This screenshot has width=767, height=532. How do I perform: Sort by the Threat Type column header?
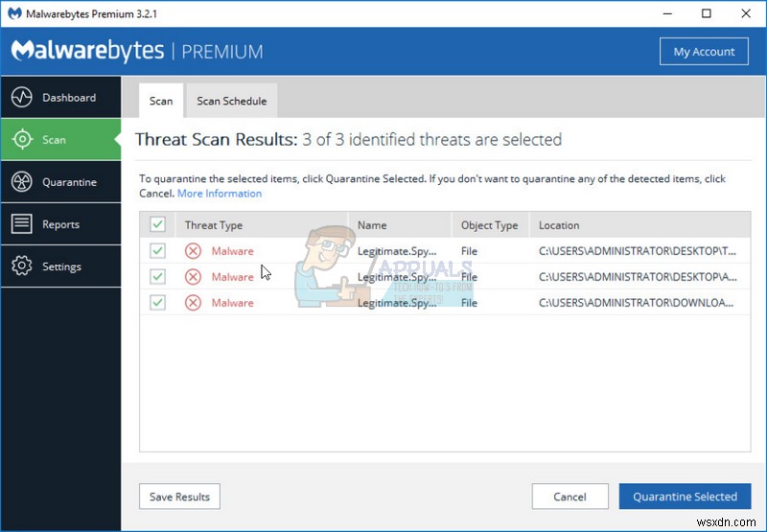262,225
